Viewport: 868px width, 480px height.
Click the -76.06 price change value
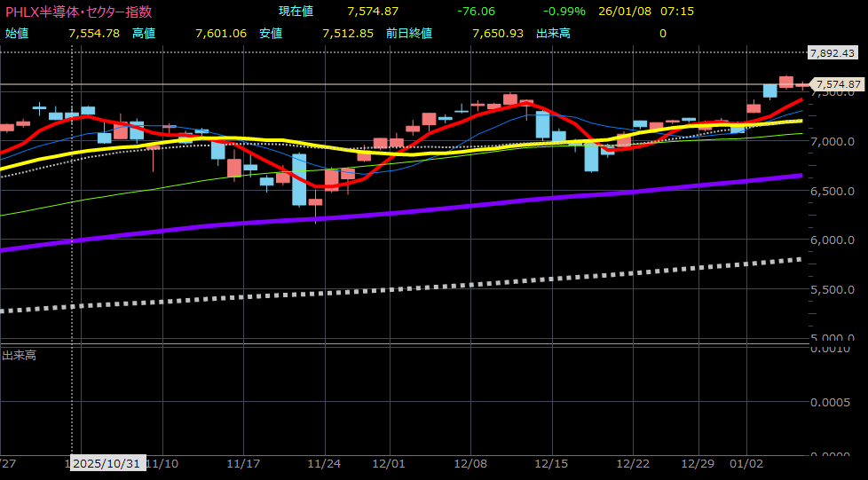coord(476,12)
